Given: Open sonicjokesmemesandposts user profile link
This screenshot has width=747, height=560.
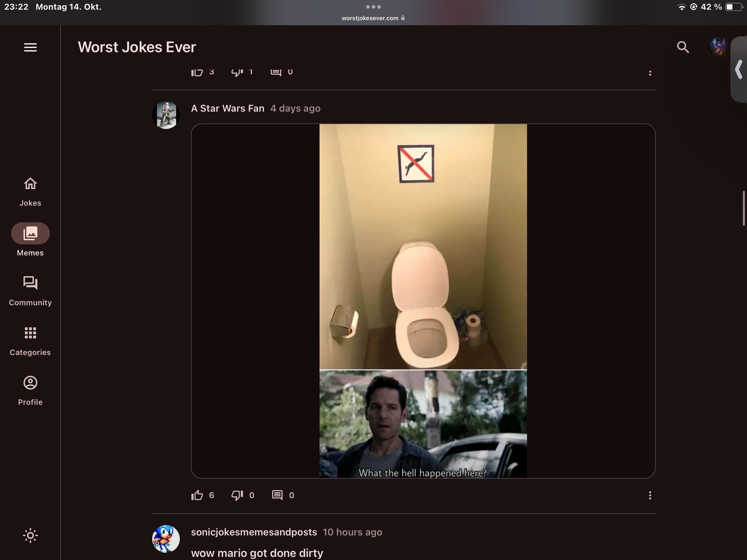Looking at the screenshot, I should pyautogui.click(x=254, y=532).
